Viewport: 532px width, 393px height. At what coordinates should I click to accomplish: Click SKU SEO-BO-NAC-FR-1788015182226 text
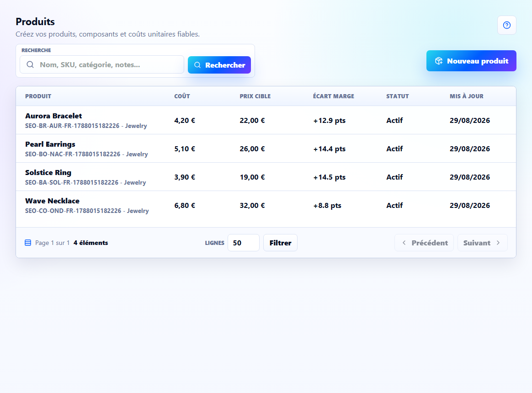coord(73,154)
